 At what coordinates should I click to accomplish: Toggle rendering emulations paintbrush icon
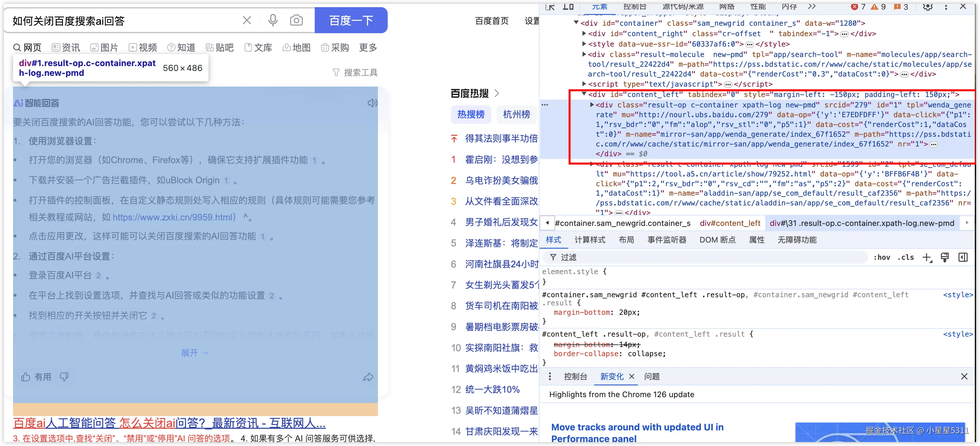point(944,258)
